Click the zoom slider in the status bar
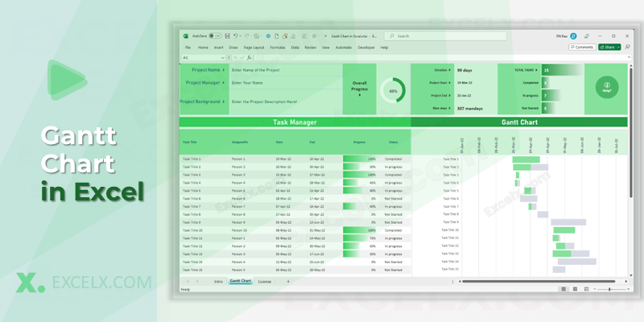Screen dimensions: 644x322 609,288
